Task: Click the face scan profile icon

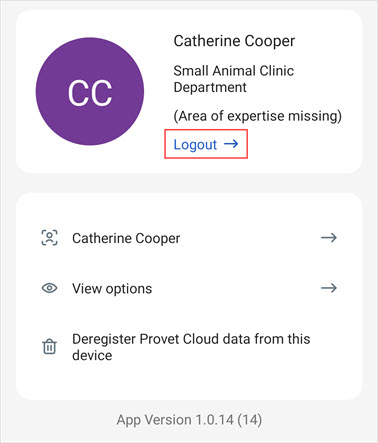Action: (49, 238)
